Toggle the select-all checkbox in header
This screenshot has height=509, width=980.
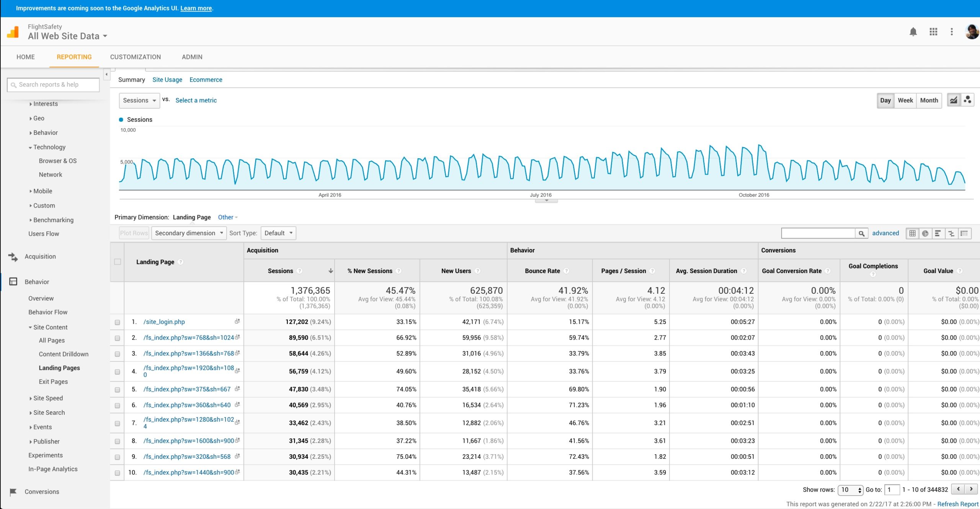(x=118, y=262)
